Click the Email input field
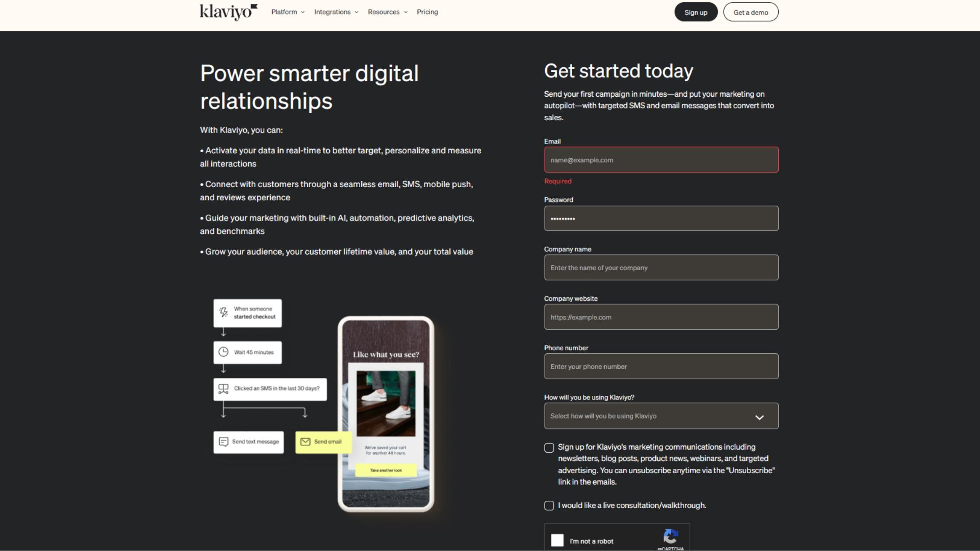 tap(661, 160)
